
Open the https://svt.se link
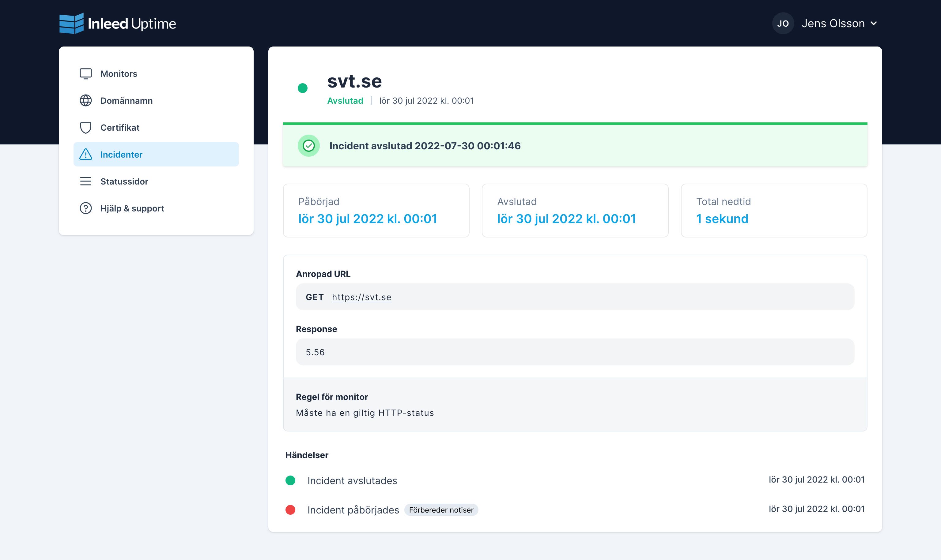361,297
